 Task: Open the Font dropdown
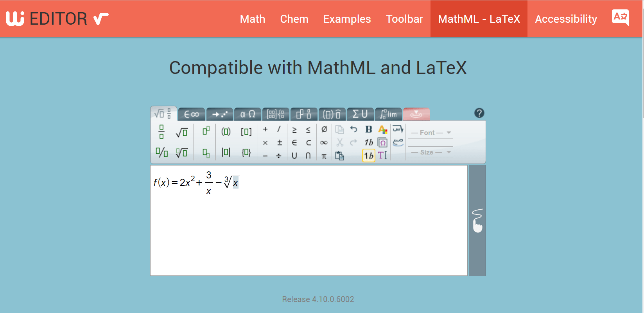(431, 133)
